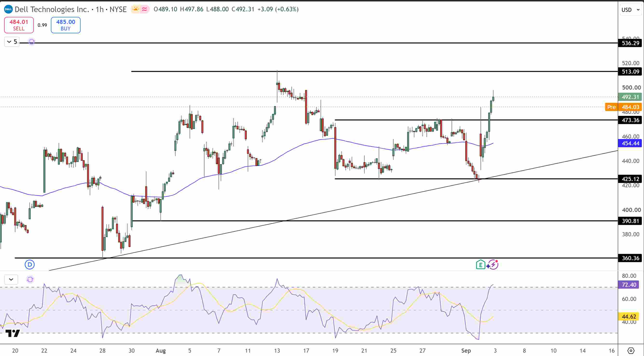Click the C492.31 close value in header
The width and height of the screenshot is (644, 356).
(243, 9)
